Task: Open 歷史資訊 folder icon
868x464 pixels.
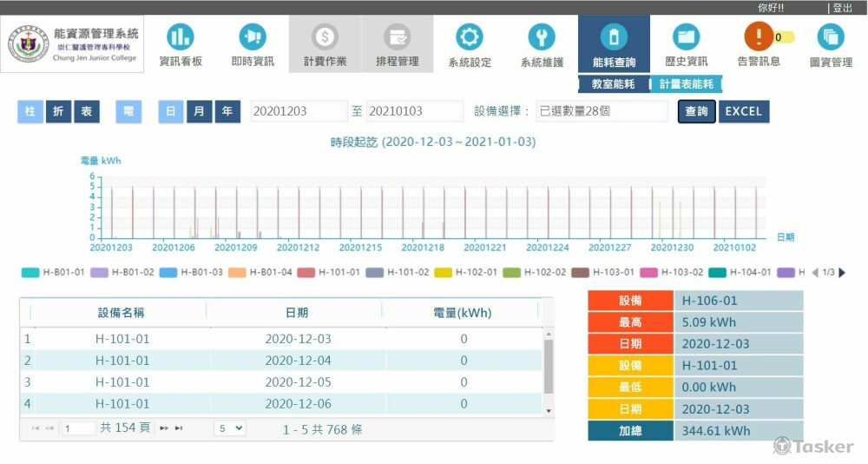Action: click(x=686, y=38)
